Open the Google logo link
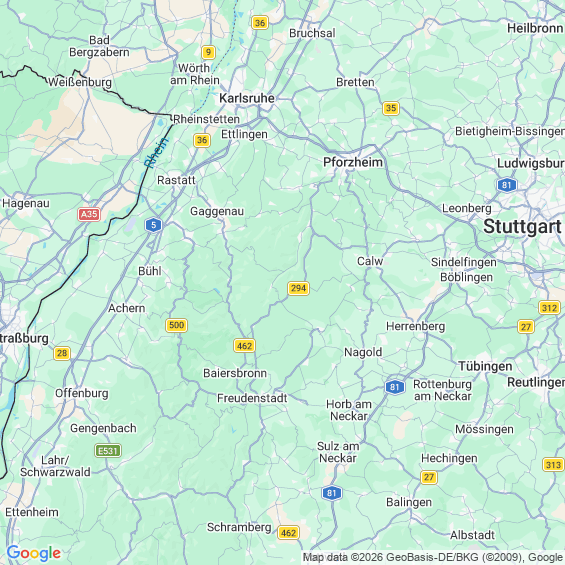 point(34,553)
